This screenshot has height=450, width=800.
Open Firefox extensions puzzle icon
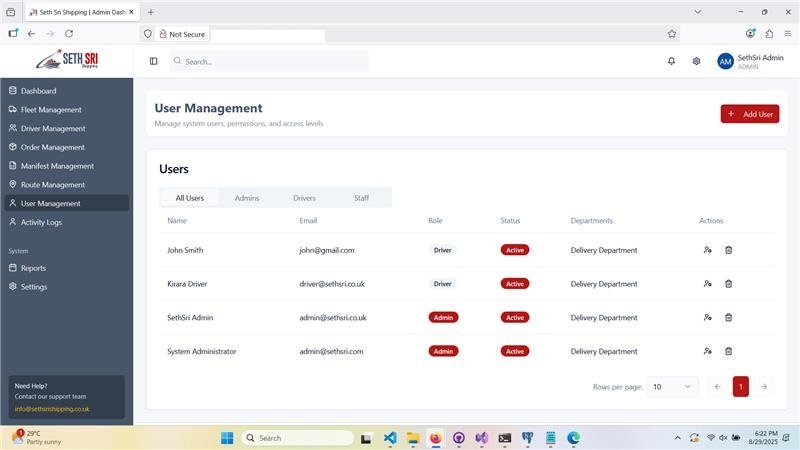(769, 33)
